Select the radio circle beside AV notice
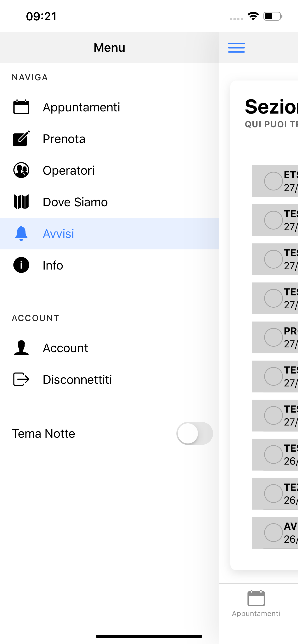This screenshot has width=298, height=644. pos(274,533)
